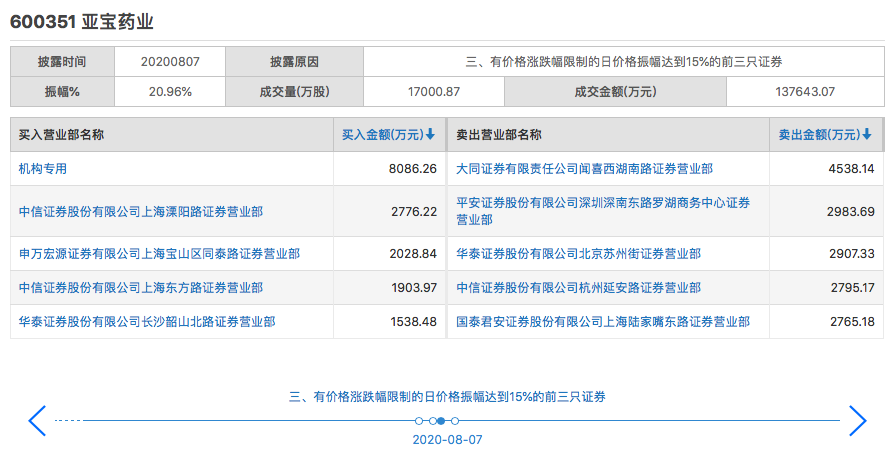
Task: Click sell amount 2765.18
Action: pyautogui.click(x=852, y=322)
